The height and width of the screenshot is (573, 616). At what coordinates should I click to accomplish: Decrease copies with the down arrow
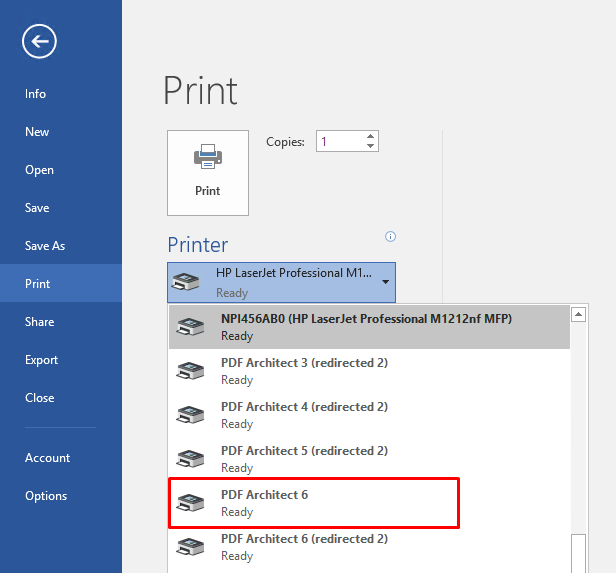point(370,146)
